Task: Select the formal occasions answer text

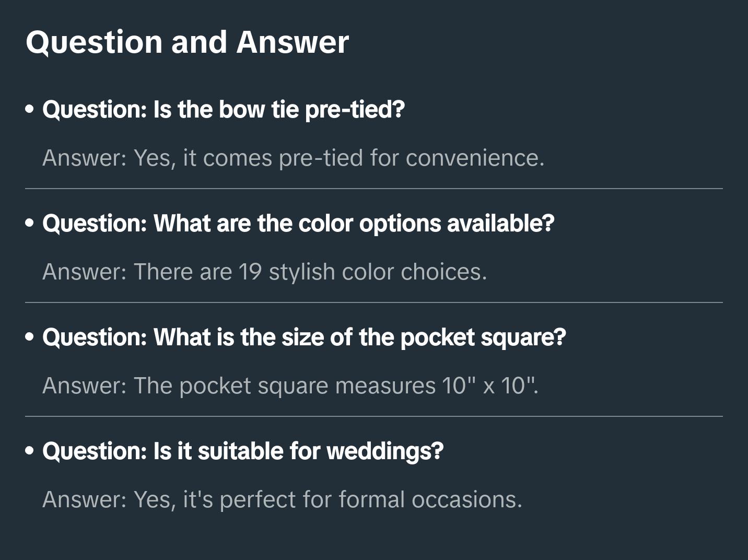Action: pos(282,499)
